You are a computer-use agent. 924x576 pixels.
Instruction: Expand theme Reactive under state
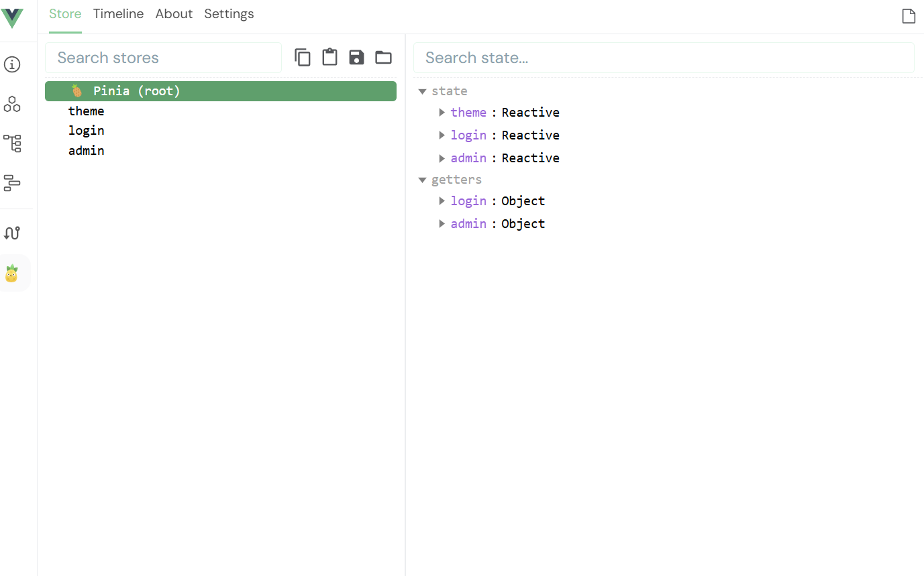442,112
